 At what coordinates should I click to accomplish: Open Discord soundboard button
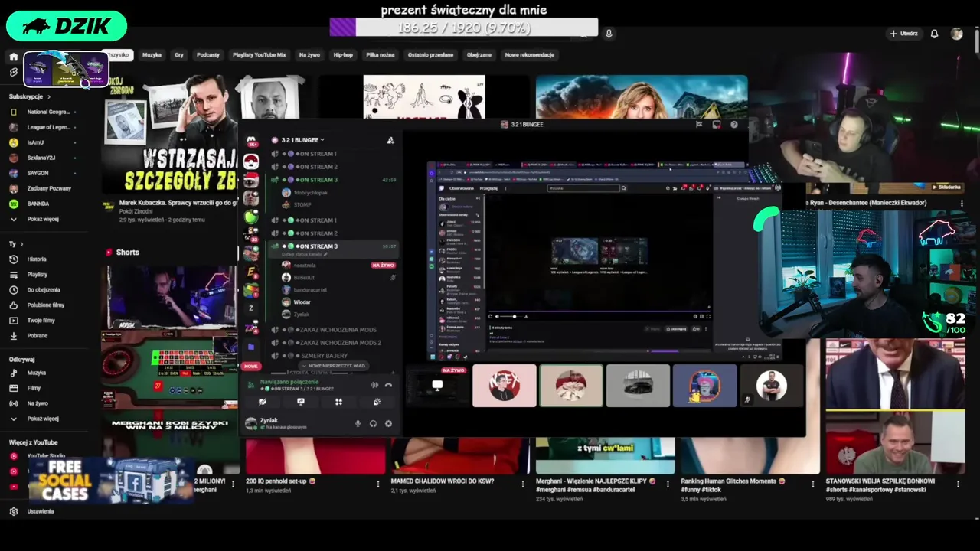tap(377, 402)
